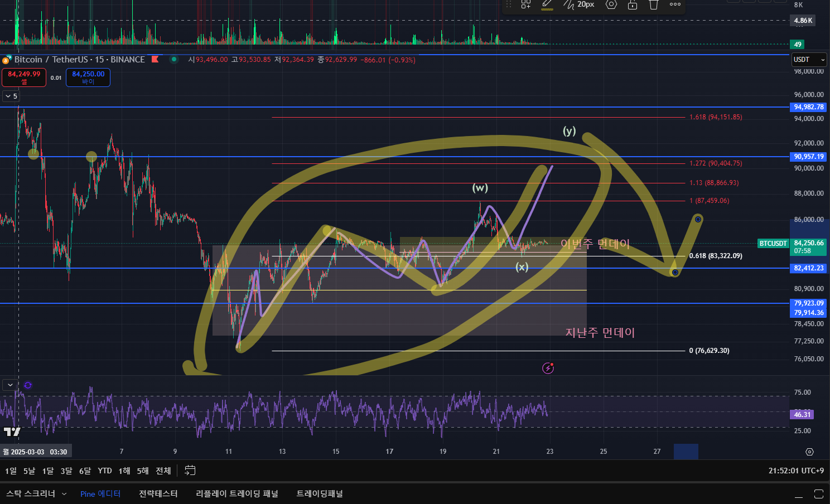
Task: Grab the drawing toolbar handle dots
Action: [509, 4]
